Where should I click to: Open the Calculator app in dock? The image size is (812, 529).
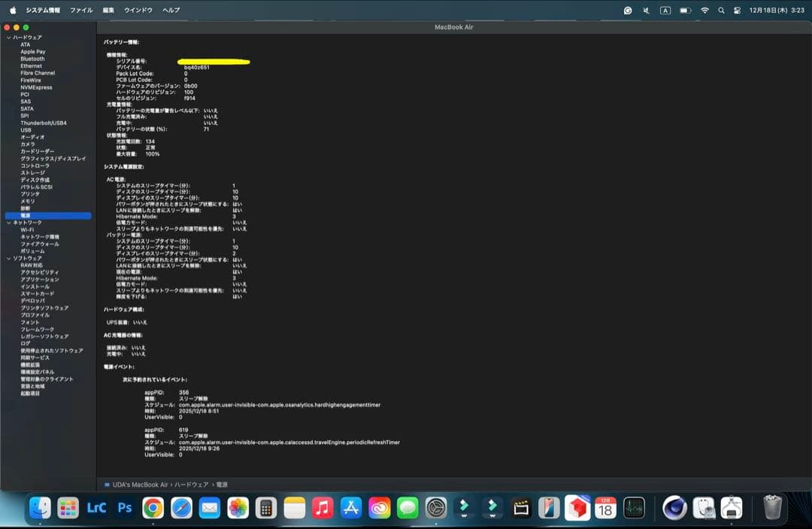pyautogui.click(x=265, y=508)
